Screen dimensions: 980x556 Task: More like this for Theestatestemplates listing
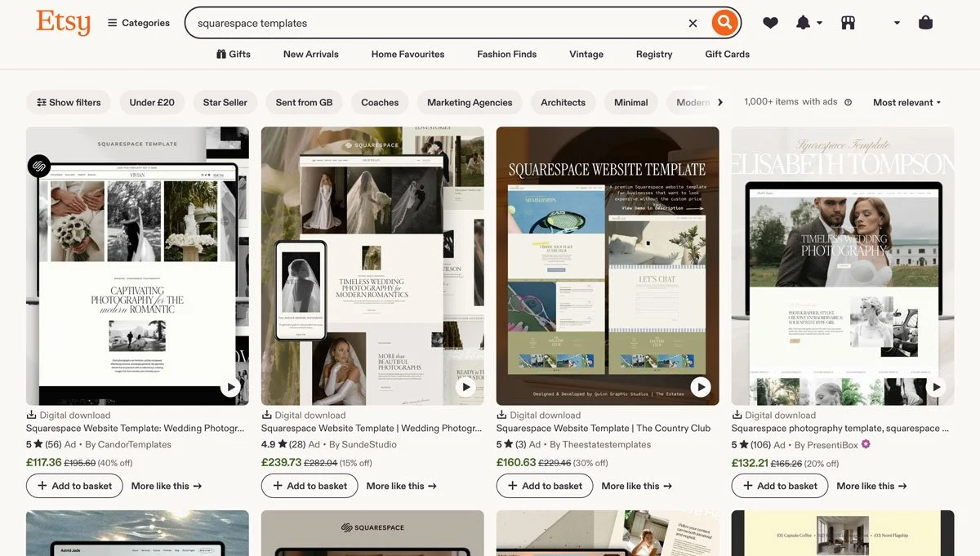click(637, 486)
